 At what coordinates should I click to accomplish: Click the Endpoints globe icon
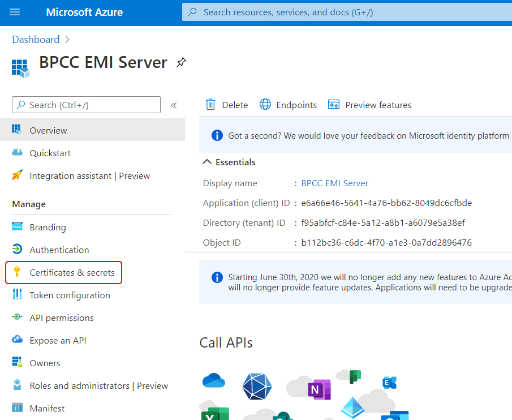point(265,105)
